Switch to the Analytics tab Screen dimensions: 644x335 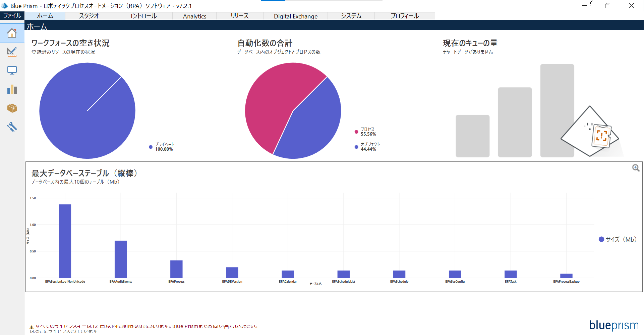click(194, 16)
